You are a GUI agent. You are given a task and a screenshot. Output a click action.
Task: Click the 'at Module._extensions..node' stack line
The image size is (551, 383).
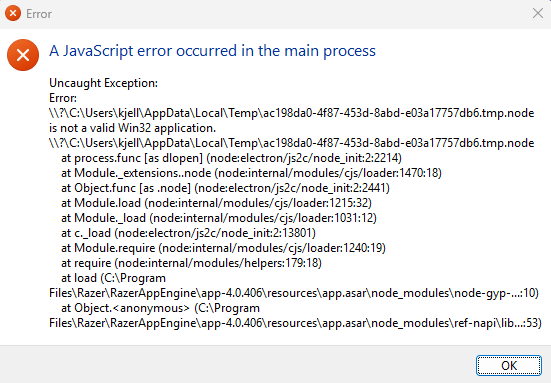coord(251,173)
